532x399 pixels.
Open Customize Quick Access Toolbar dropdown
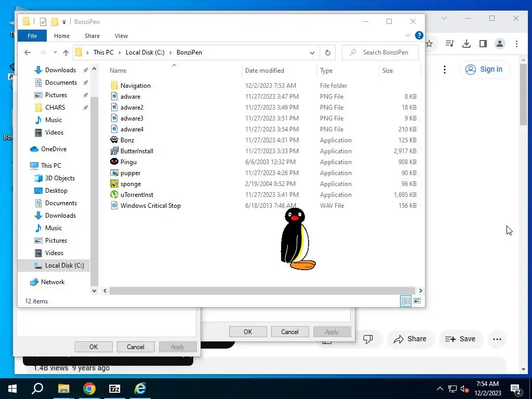pyautogui.click(x=64, y=22)
